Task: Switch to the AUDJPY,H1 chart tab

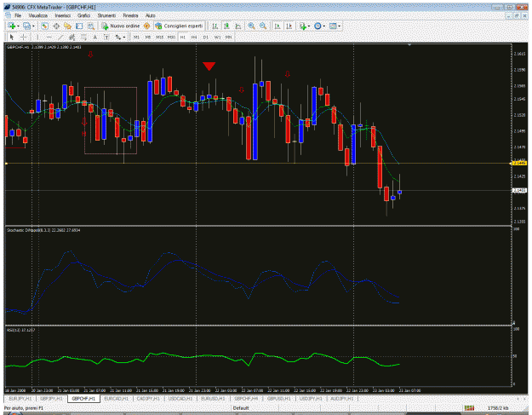Action: pyautogui.click(x=341, y=398)
